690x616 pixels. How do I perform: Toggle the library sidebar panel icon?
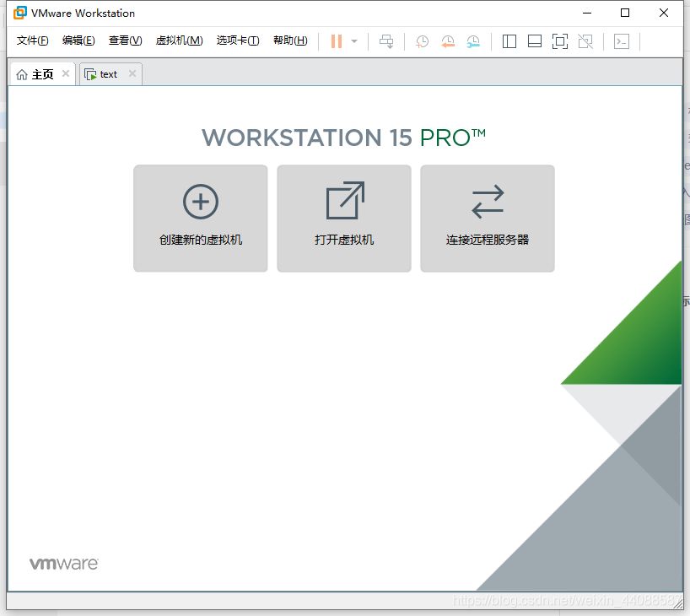(x=509, y=41)
